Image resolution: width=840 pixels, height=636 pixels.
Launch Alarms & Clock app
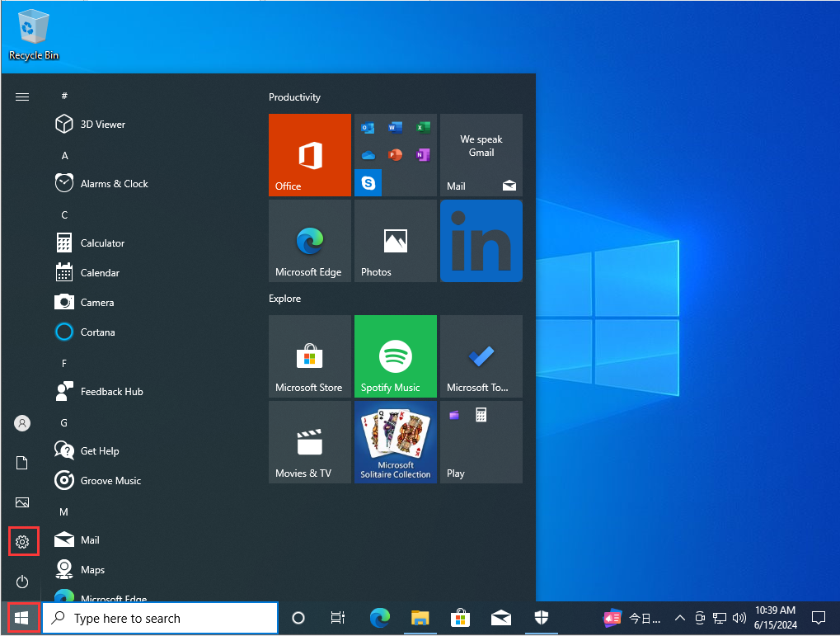(101, 183)
